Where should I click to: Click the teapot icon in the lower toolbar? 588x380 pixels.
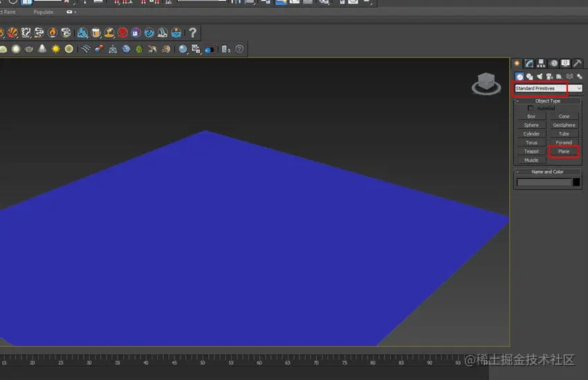[29, 49]
